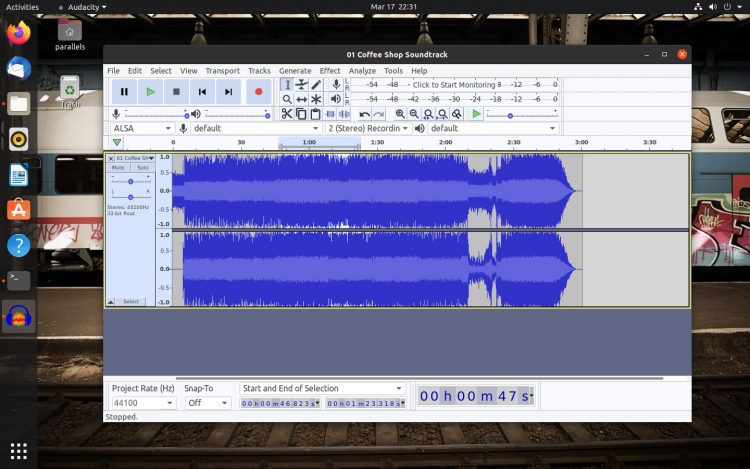Select the Zoom (magnifier) tool
This screenshot has width=750, height=469.
tap(287, 99)
